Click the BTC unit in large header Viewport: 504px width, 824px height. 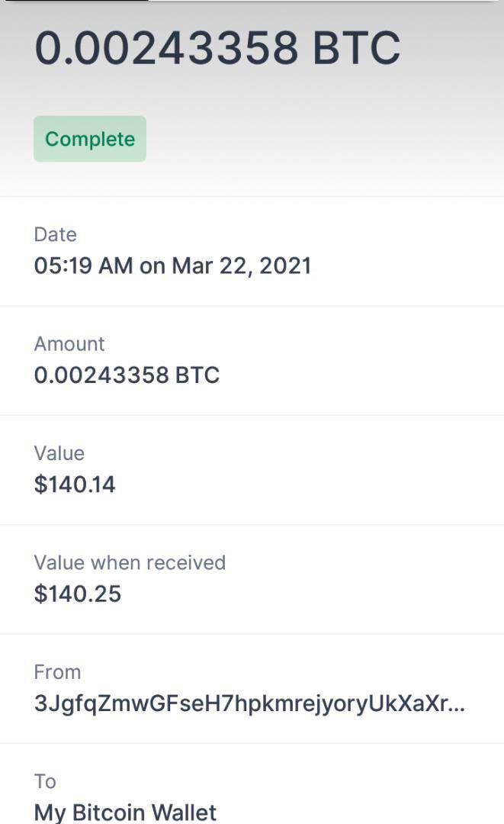coord(356,47)
